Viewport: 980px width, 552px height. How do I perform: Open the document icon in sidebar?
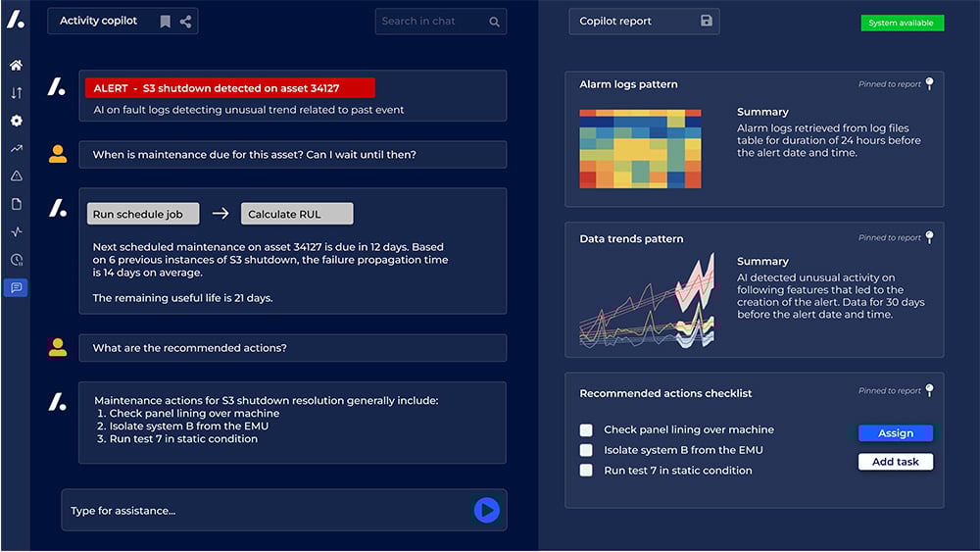coord(16,204)
